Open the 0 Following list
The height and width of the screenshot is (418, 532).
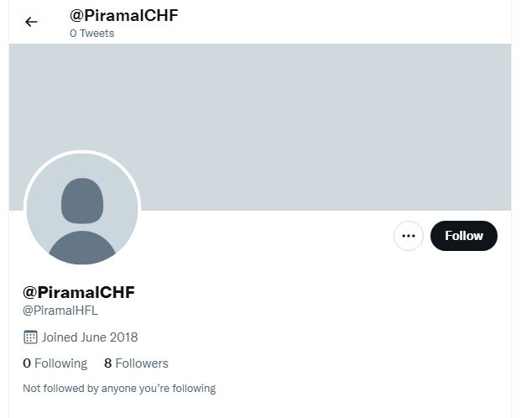click(55, 363)
